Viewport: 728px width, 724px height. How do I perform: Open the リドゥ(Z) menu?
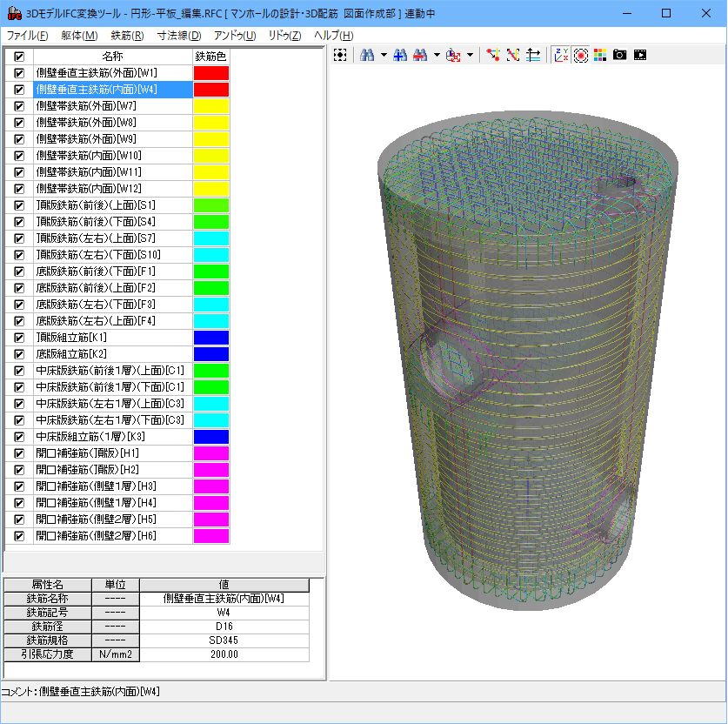point(284,36)
